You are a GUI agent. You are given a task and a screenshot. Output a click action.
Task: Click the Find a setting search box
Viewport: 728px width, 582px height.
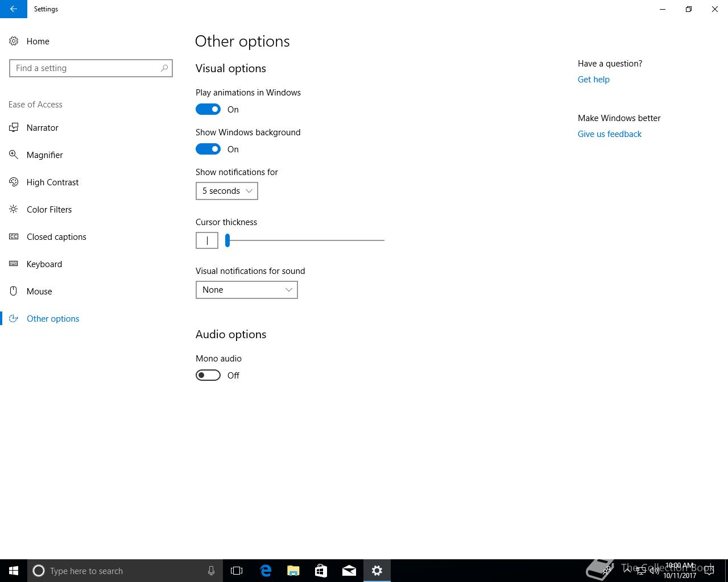point(85,68)
